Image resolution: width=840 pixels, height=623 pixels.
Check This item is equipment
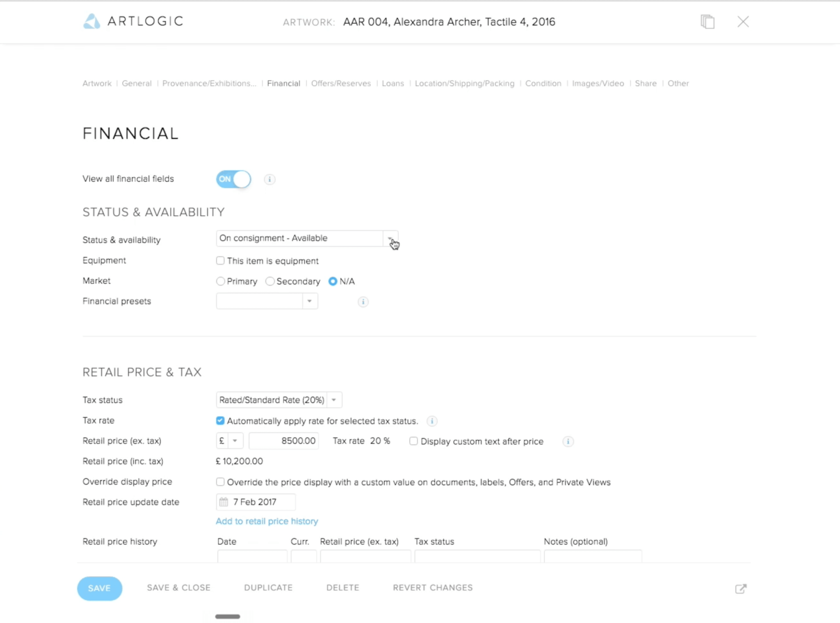coord(220,261)
